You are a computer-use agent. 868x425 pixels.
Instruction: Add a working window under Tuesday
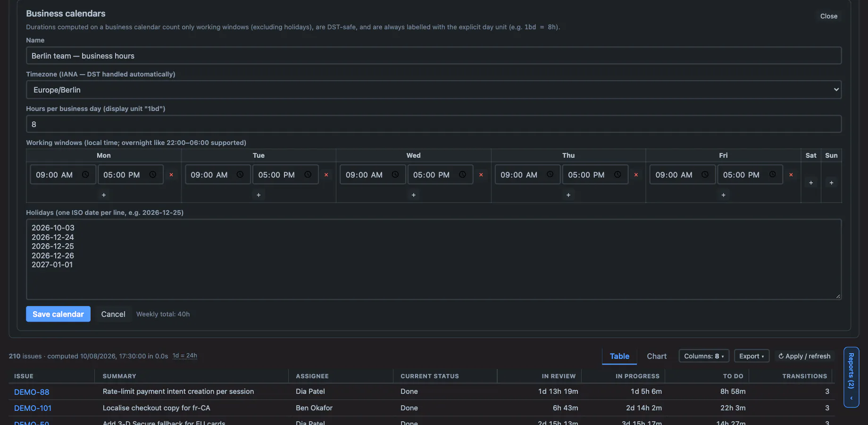[x=259, y=195]
